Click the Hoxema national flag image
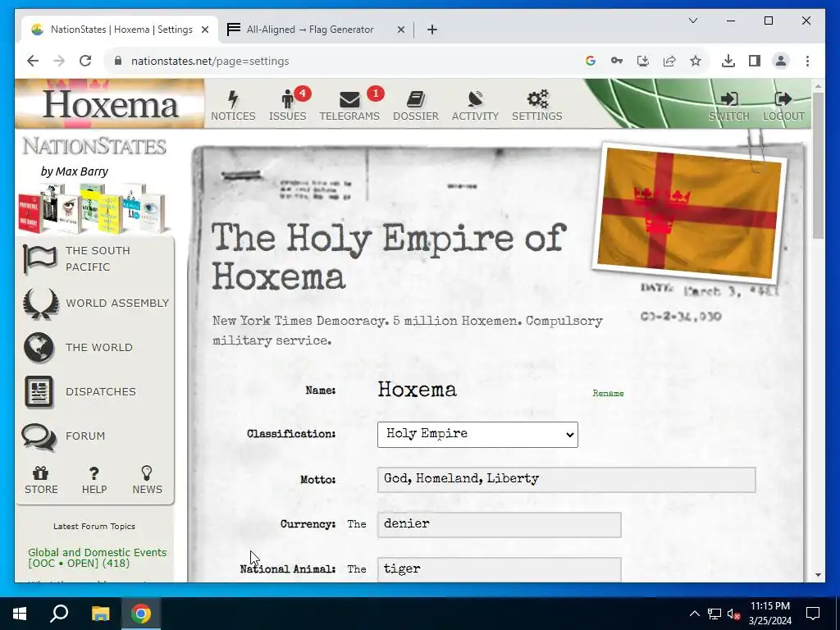Screen dimensions: 840x630 (689, 213)
